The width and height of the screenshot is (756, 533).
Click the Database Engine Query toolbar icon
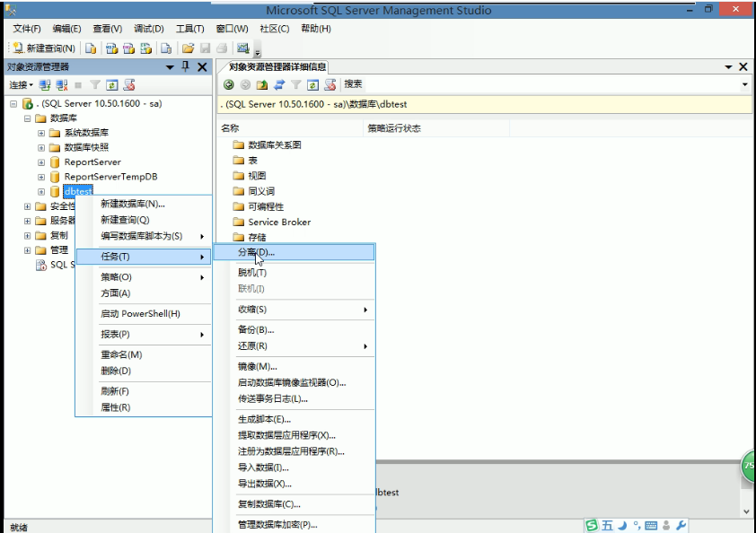click(90, 48)
